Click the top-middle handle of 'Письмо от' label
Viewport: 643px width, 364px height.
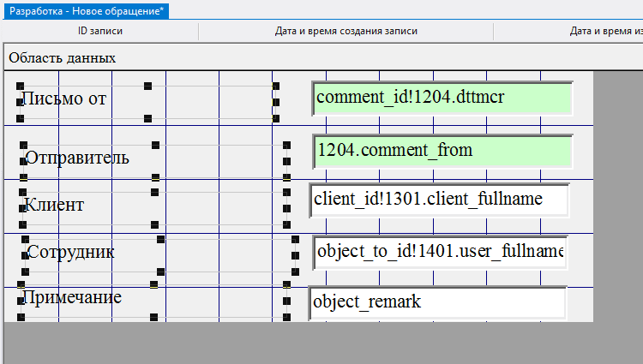coord(147,86)
